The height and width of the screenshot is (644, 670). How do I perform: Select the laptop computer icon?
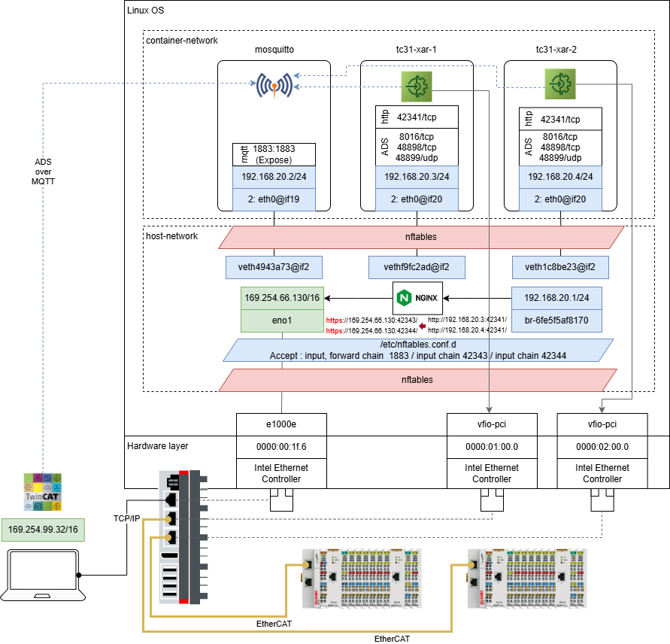(x=43, y=575)
